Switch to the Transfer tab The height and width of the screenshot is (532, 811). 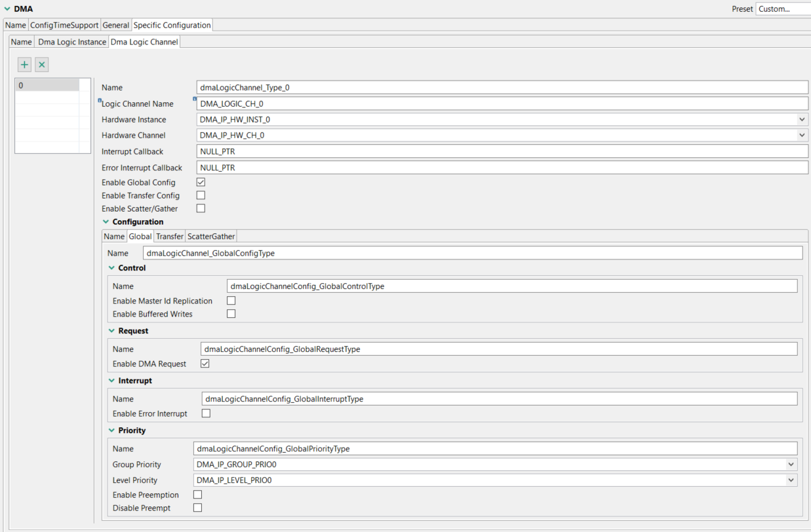[169, 237]
